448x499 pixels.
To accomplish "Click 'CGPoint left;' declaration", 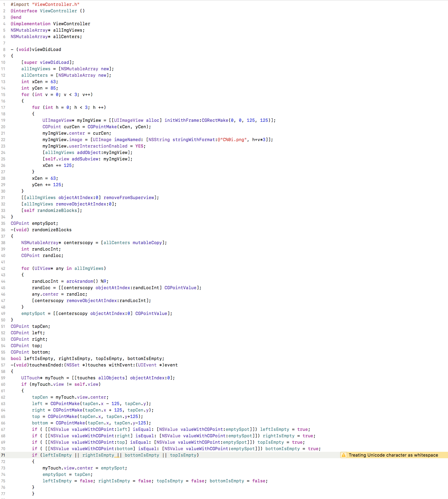I will coord(28,333).
